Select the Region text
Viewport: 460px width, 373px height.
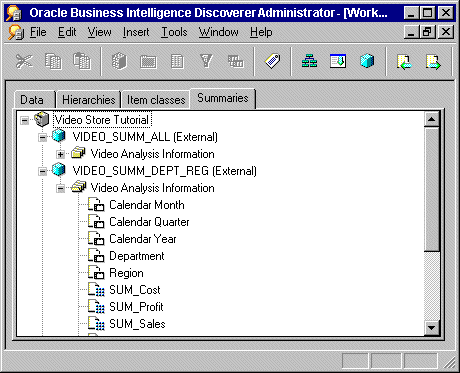(x=126, y=273)
